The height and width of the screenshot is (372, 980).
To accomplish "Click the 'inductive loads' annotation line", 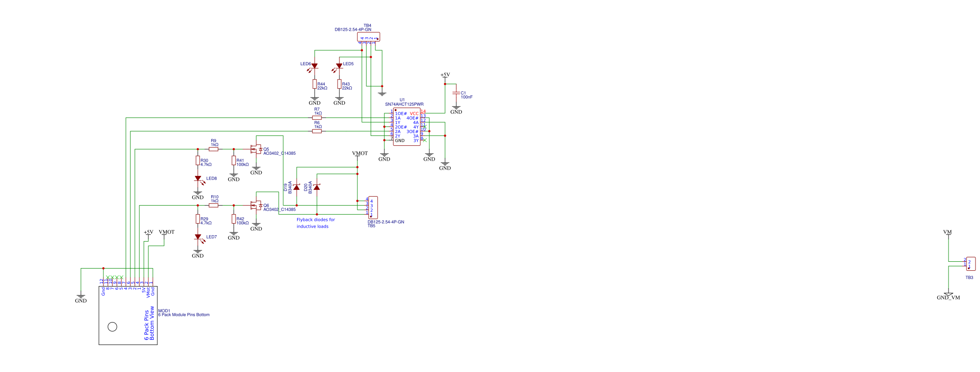I will click(x=312, y=227).
